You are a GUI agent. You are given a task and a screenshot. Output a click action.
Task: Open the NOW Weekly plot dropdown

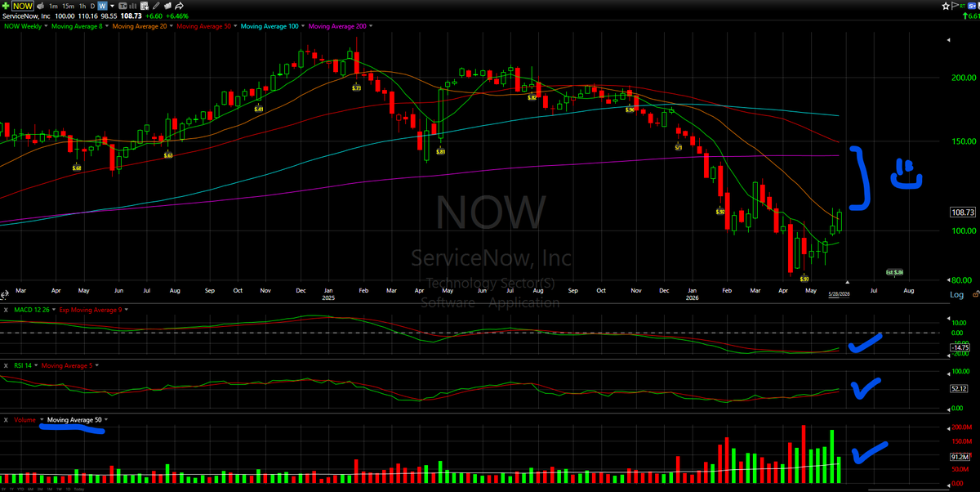pyautogui.click(x=46, y=26)
